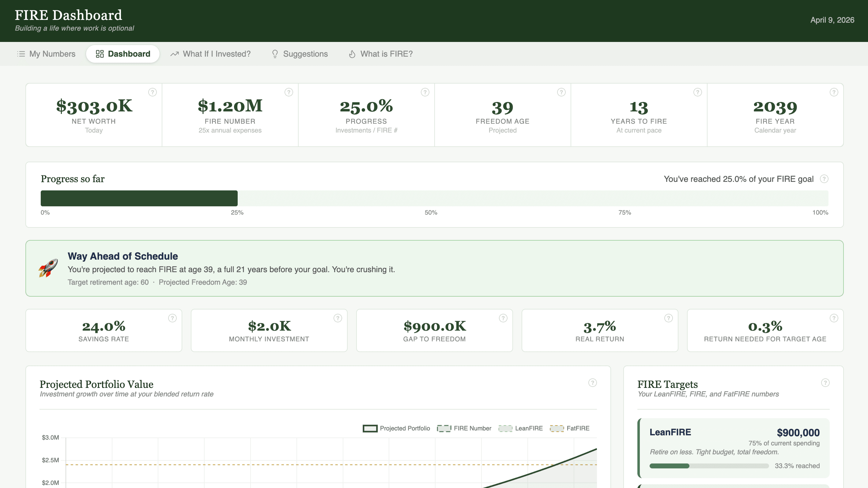
Task: Click the FIRE Dashboard title
Action: (x=68, y=15)
